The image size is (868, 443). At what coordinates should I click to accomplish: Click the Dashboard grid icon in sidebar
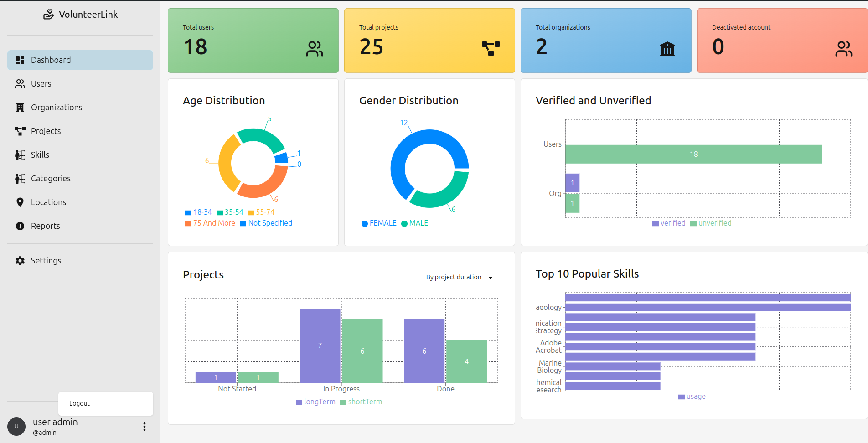pos(20,60)
